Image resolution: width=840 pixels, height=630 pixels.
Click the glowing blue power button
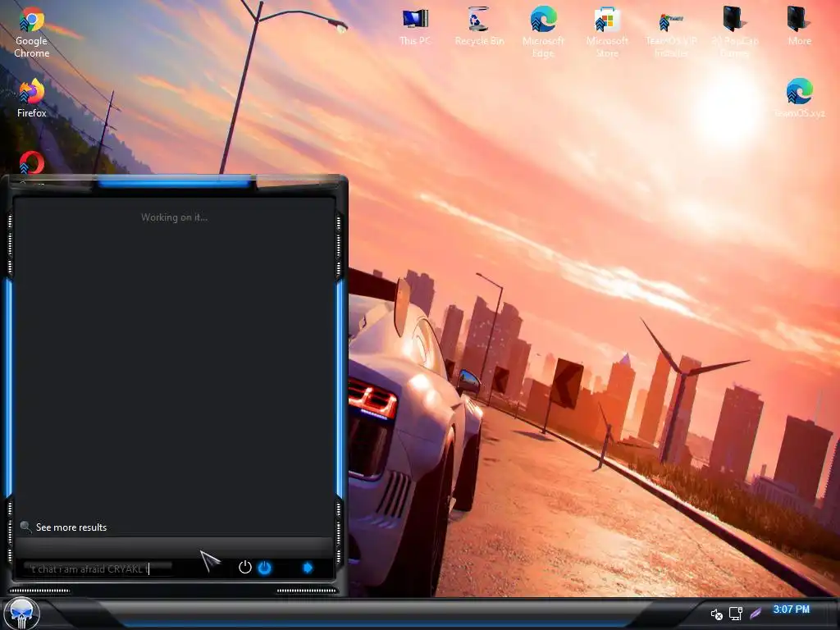[265, 568]
